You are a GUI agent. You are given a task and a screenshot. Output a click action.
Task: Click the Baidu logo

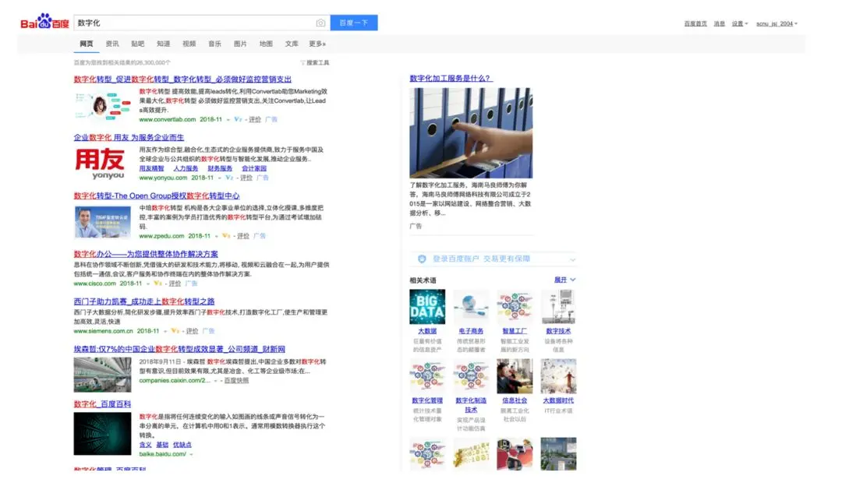pos(44,22)
